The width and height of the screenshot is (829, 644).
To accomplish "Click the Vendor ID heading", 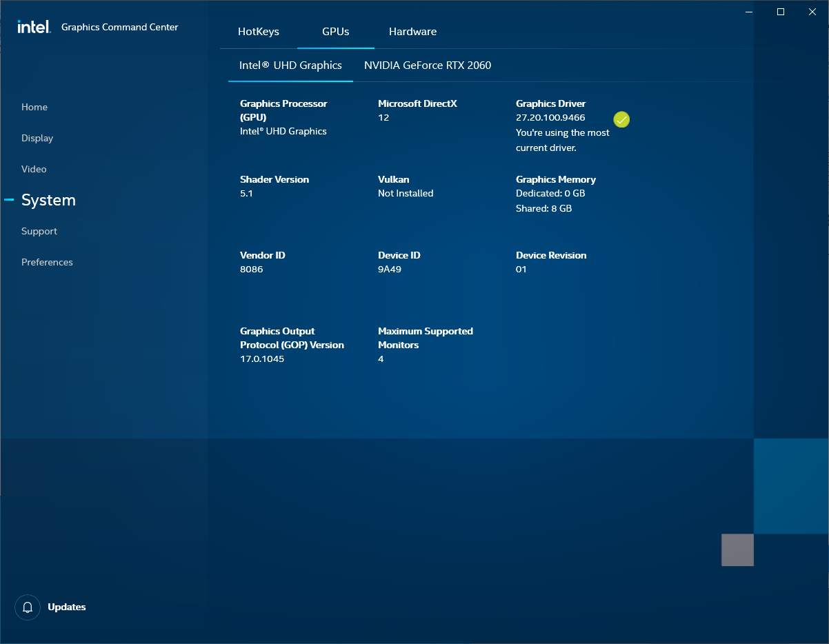I will coord(263,255).
